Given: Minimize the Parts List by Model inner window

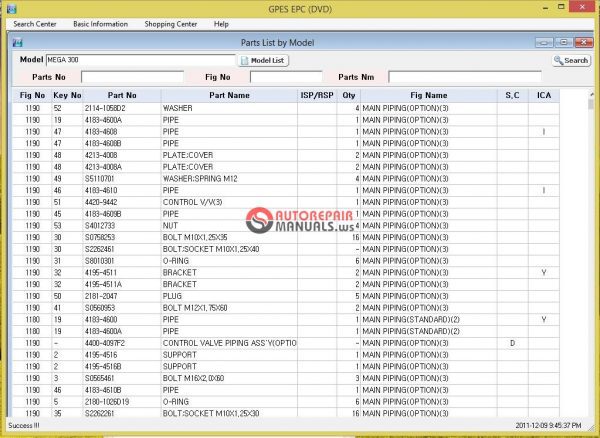Looking at the screenshot, I should pyautogui.click(x=544, y=42).
